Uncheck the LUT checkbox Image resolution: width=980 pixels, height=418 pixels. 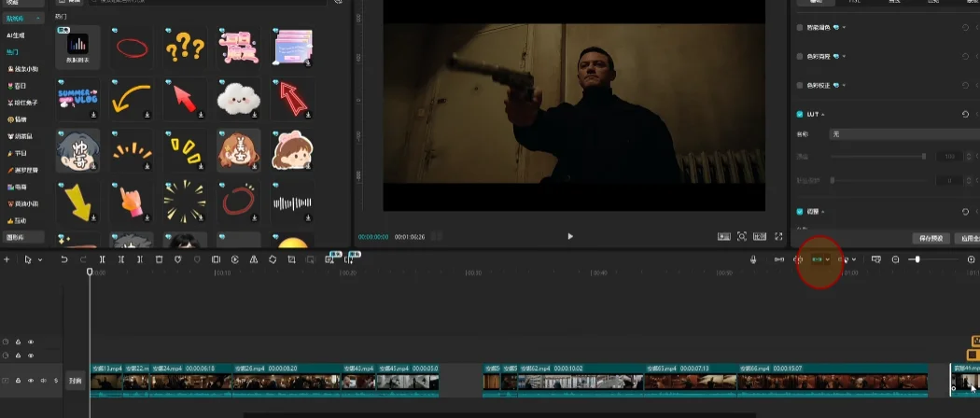[x=799, y=115]
